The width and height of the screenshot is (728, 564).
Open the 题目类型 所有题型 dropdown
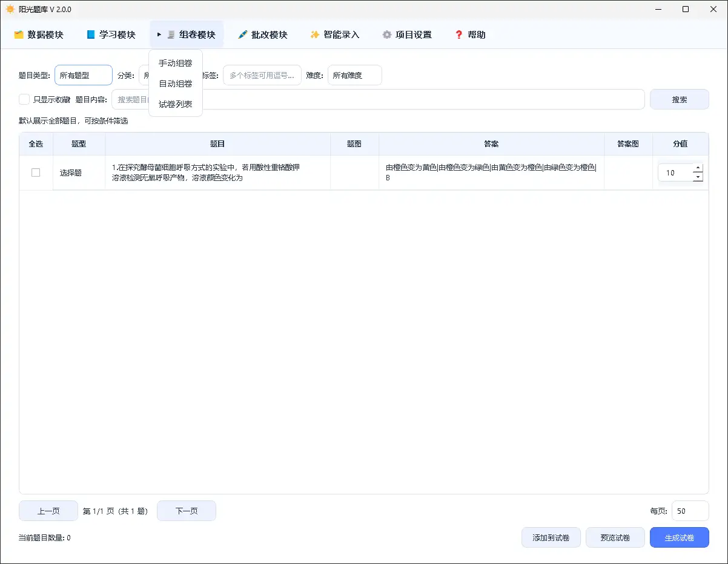pos(84,75)
